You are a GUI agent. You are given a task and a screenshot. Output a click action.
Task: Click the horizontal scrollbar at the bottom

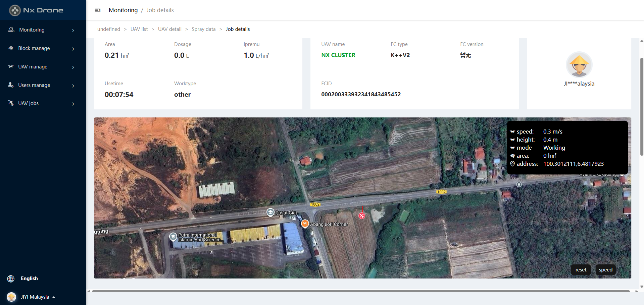click(360, 291)
